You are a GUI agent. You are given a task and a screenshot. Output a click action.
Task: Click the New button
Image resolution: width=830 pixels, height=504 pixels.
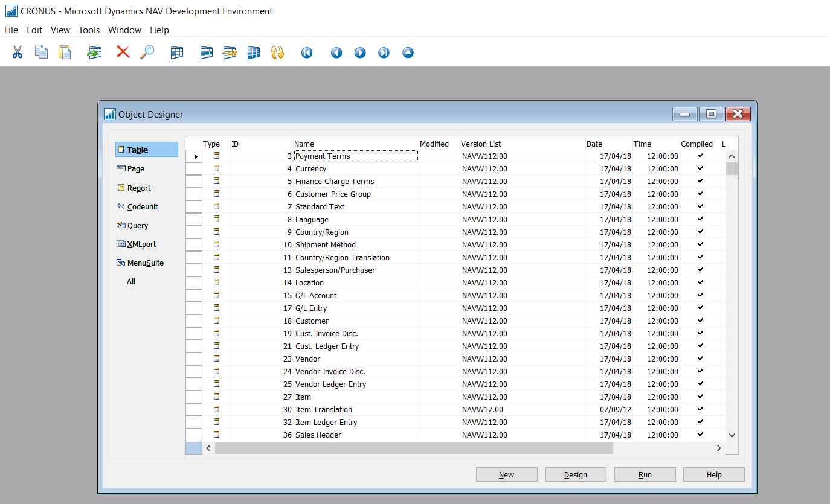pos(507,474)
